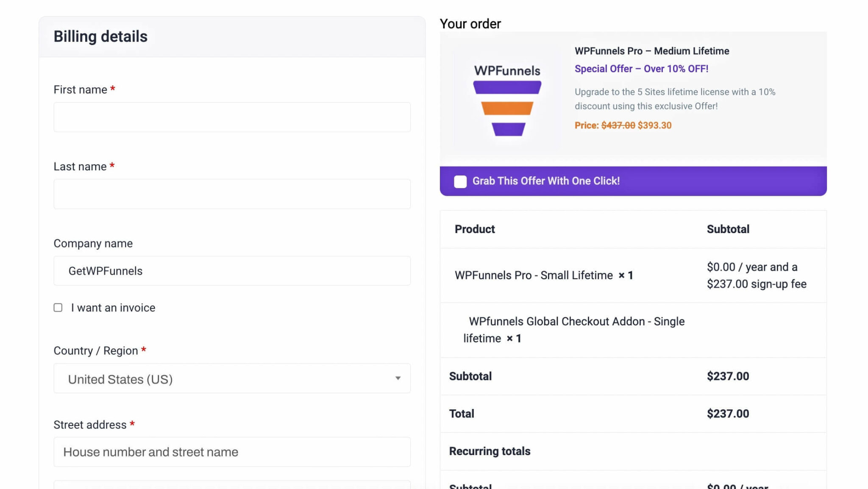Click the 'Recurring totals' row
868x489 pixels.
(x=490, y=451)
